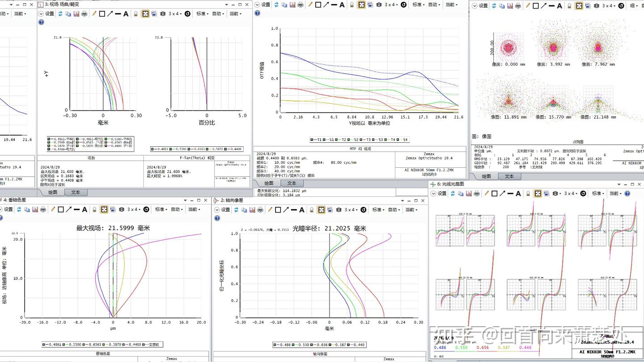Image resolution: width=644 pixels, height=362 pixels.
Task: Toggle active cursor in lateral color (垂轴色差) window
Action: (x=104, y=209)
